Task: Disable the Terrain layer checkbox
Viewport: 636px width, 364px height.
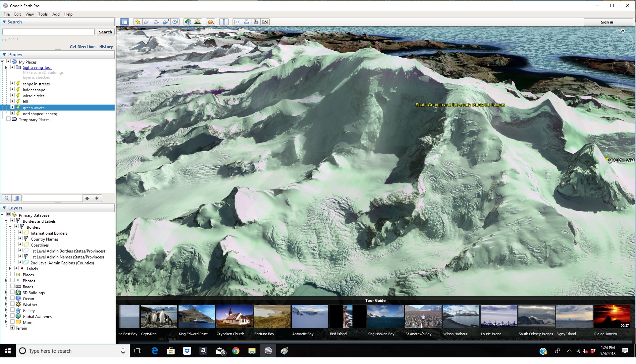Action: (12, 328)
